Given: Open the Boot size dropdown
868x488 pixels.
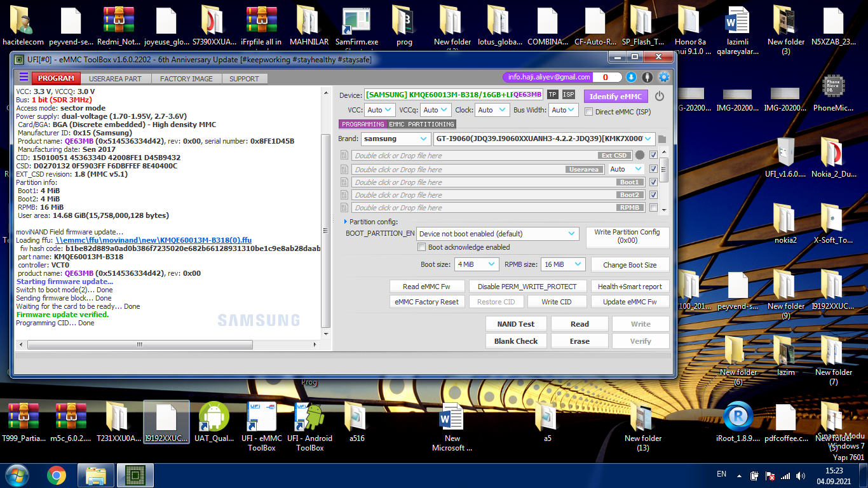Looking at the screenshot, I should click(x=476, y=264).
